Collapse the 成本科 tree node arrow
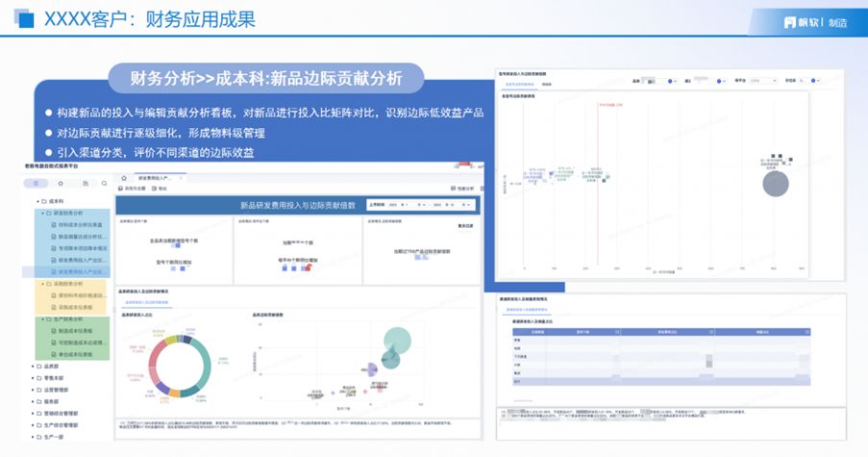This screenshot has width=868, height=457. pyautogui.click(x=37, y=201)
